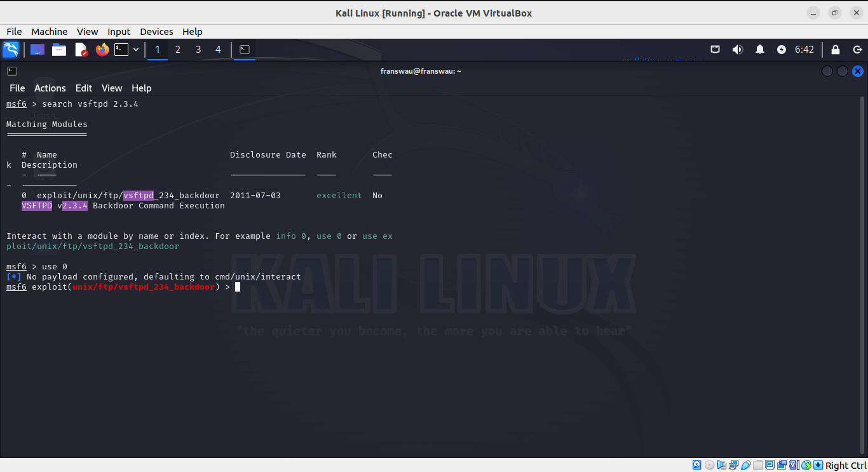Click the 'use 0' command line
The width and height of the screenshot is (868, 472).
tap(37, 267)
